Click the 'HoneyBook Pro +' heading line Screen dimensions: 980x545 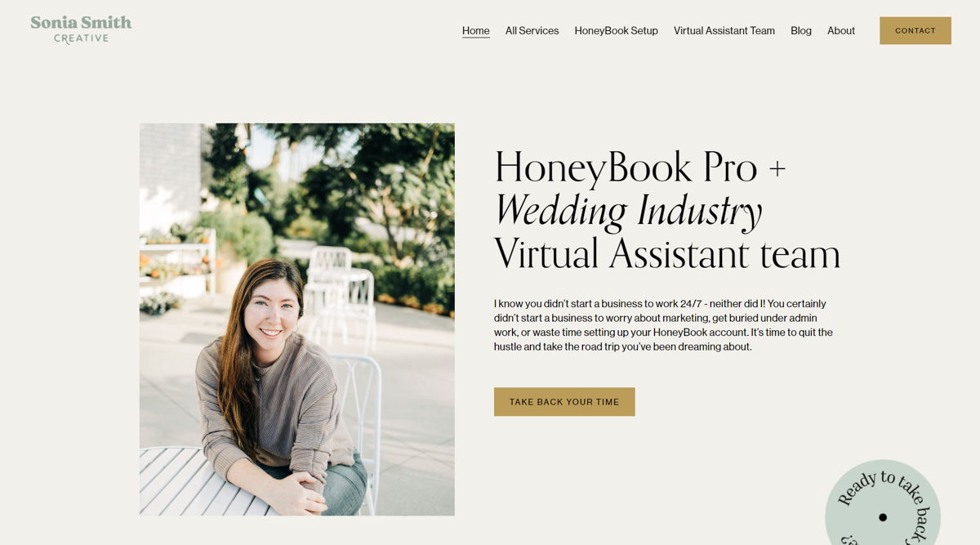(x=640, y=168)
